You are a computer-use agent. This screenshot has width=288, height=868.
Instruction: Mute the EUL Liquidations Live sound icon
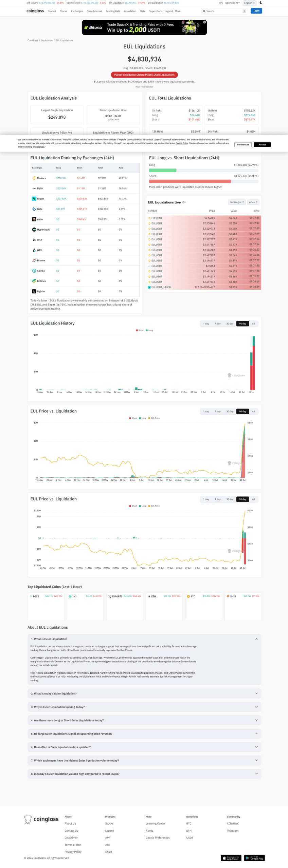pyautogui.click(x=184, y=202)
